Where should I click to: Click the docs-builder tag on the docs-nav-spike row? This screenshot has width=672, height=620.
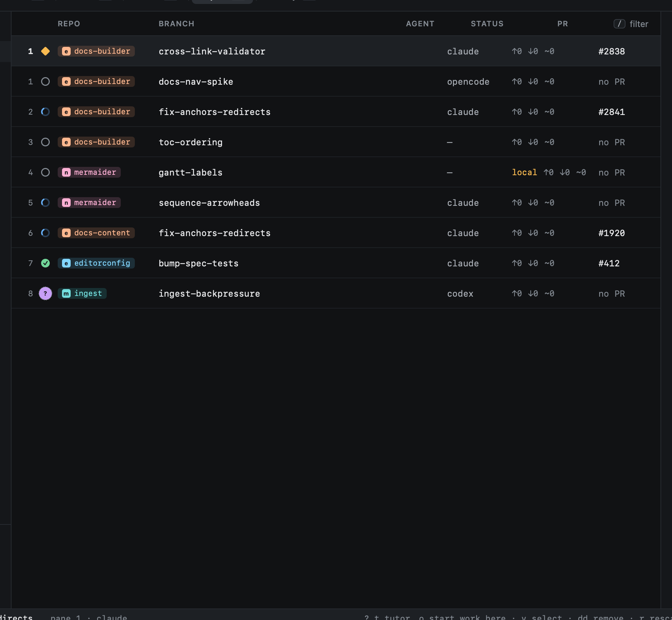(x=96, y=81)
